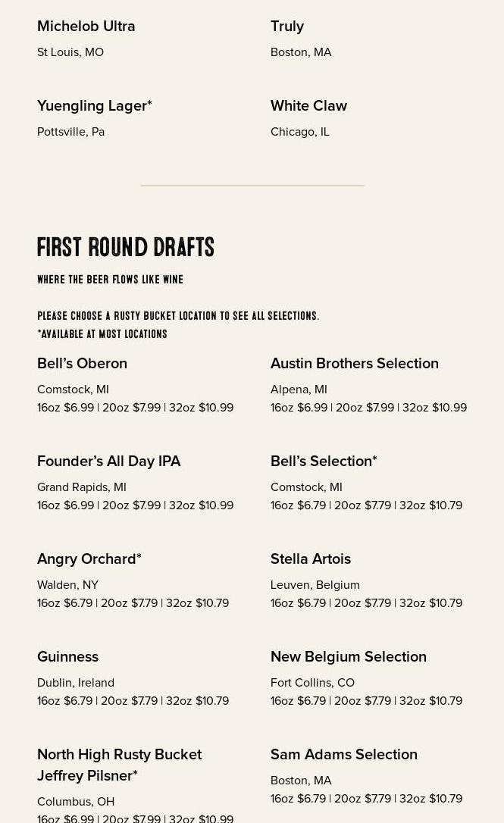The image size is (504, 823).
Task: Click Founder's All Day IPA title
Action: (x=109, y=462)
